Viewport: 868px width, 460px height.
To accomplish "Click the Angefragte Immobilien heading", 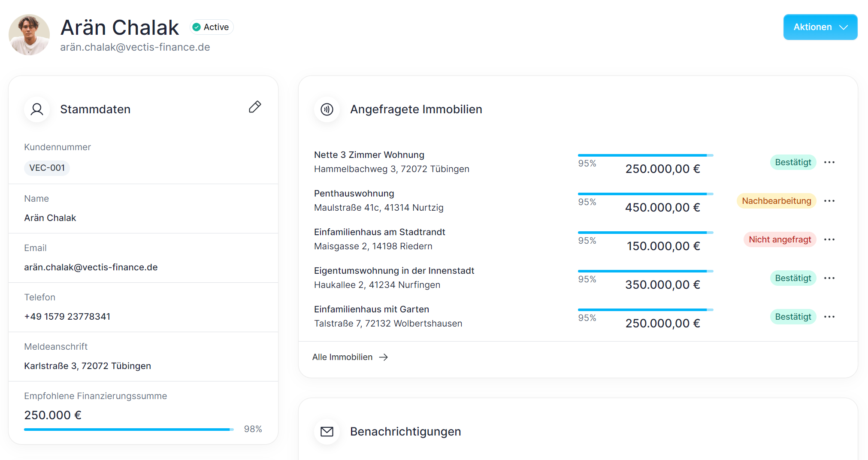I will pyautogui.click(x=416, y=109).
